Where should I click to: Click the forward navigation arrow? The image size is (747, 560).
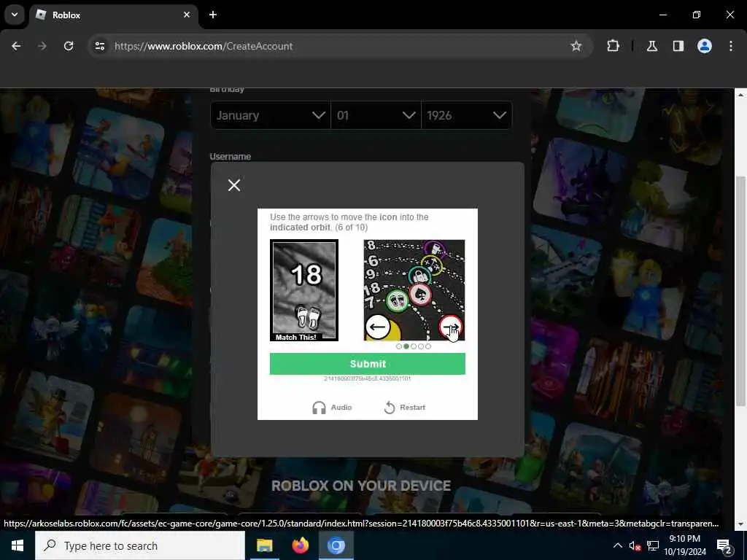click(x=42, y=46)
